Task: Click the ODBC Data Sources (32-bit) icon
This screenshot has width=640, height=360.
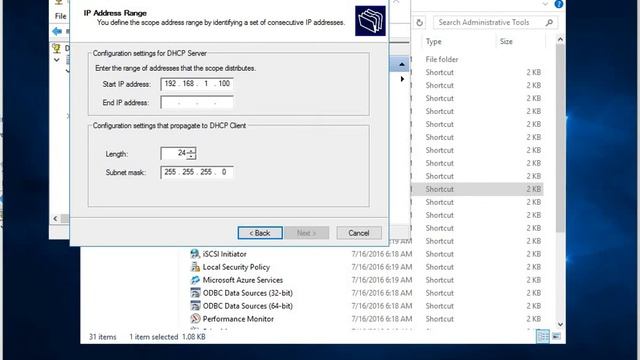Action: tap(195, 293)
